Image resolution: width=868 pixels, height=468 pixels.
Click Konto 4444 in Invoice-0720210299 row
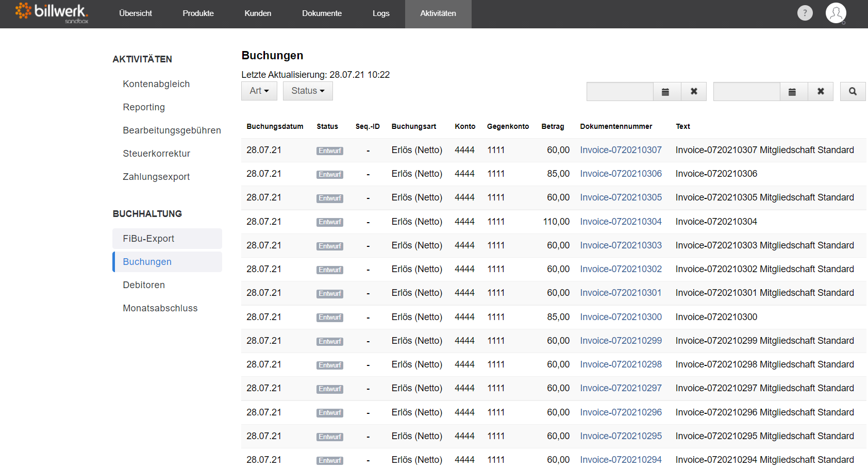point(464,341)
